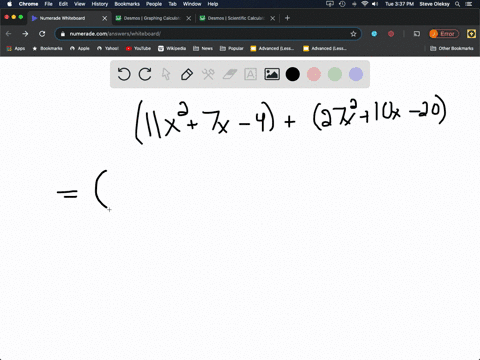Open the Apple menu
The image size is (480, 360).
pyautogui.click(x=9, y=4)
